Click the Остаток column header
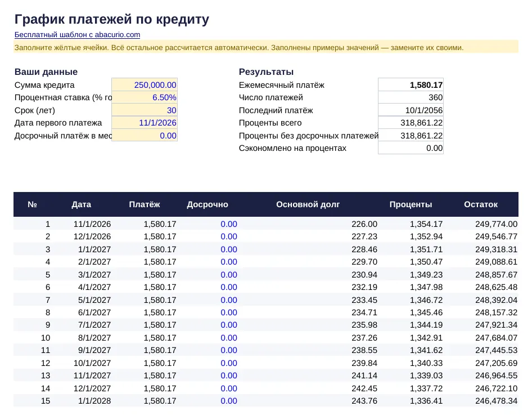The width and height of the screenshot is (532, 420). point(481,204)
